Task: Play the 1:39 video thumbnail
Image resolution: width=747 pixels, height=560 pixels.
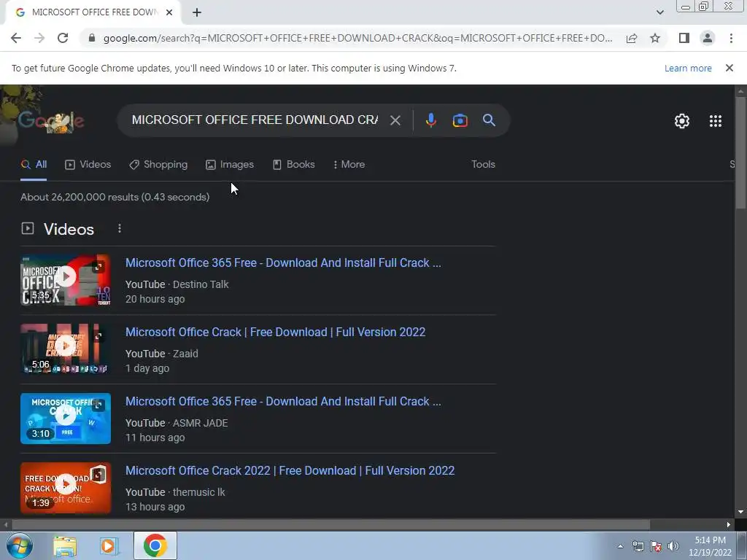Action: [x=66, y=488]
